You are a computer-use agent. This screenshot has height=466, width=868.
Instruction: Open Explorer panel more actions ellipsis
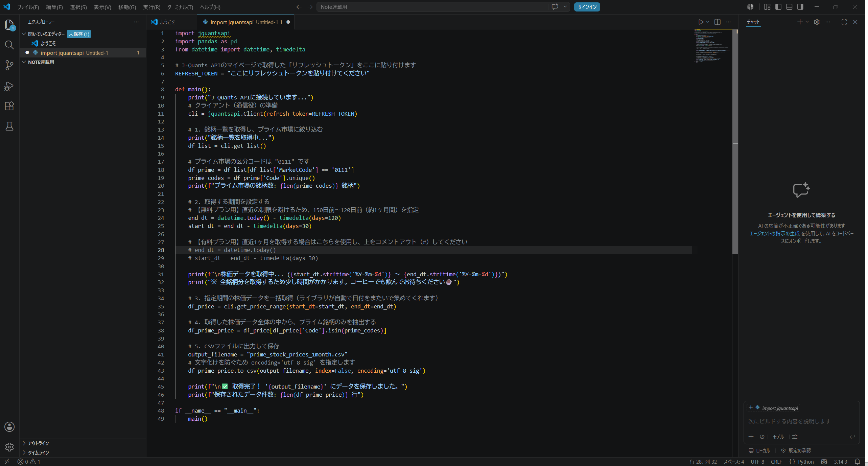click(136, 22)
